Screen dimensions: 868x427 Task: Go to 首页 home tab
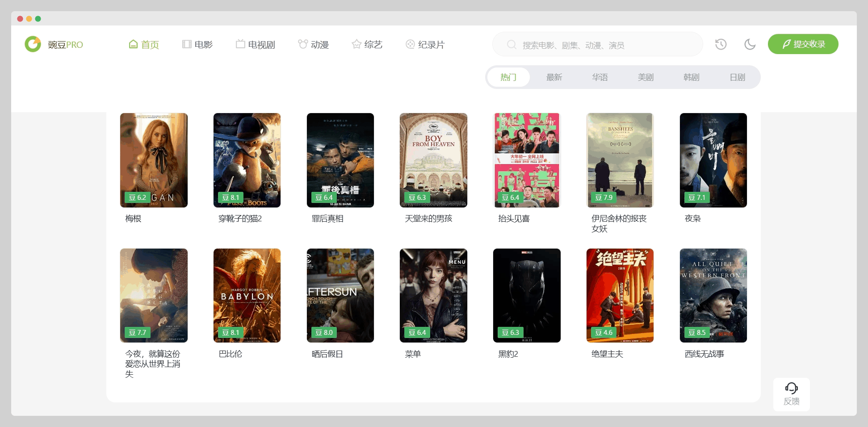[x=143, y=44]
